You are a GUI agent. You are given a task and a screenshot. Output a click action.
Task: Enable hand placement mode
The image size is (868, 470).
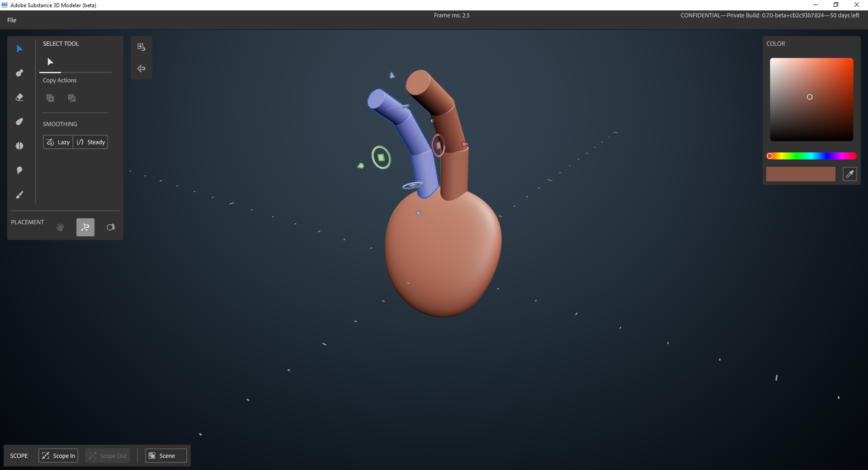[x=60, y=227]
